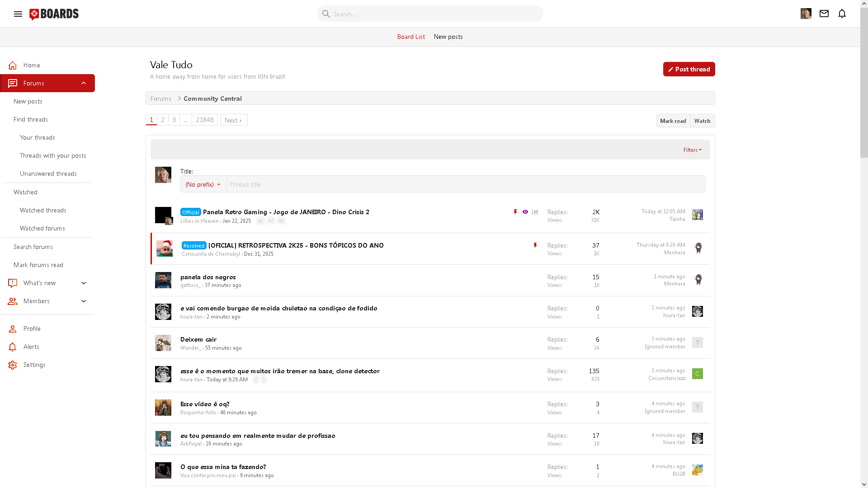Open the mail inbox icon
The image size is (868, 488).
(x=824, y=14)
